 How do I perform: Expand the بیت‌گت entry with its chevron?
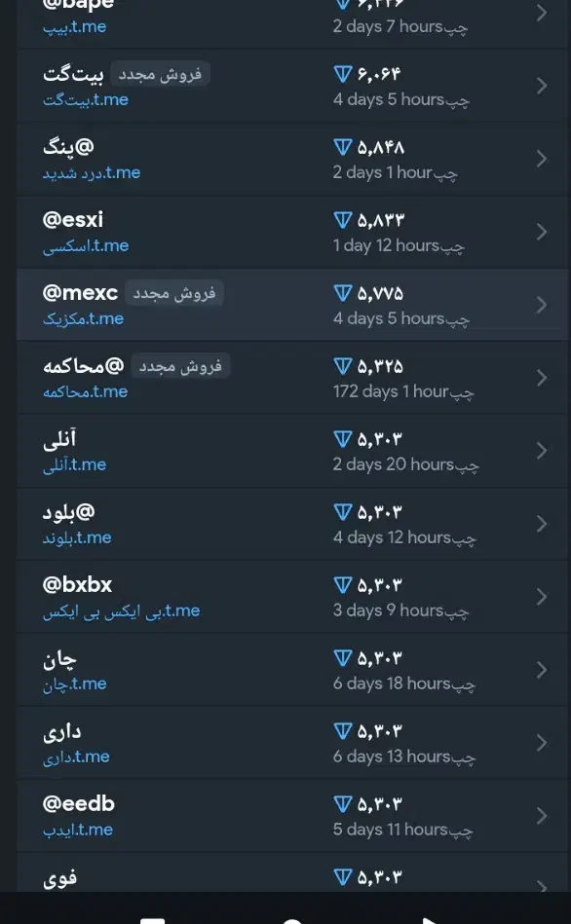click(x=542, y=86)
